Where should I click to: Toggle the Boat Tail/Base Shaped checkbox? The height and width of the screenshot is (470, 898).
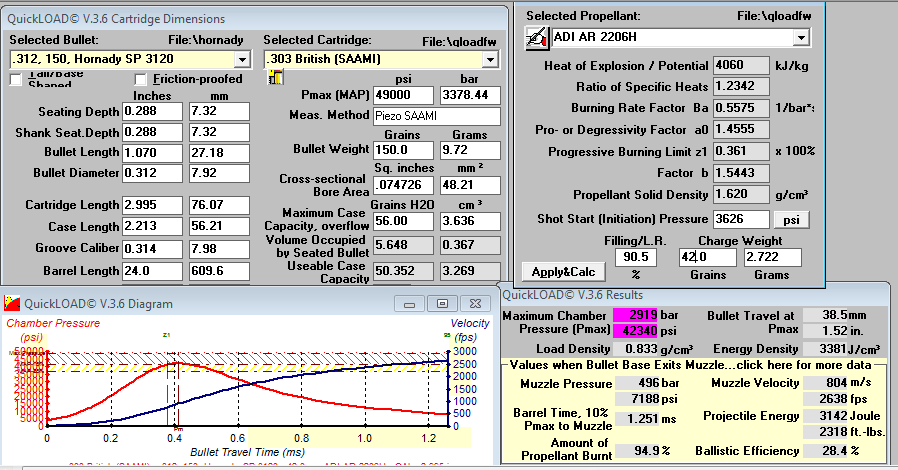(16, 80)
